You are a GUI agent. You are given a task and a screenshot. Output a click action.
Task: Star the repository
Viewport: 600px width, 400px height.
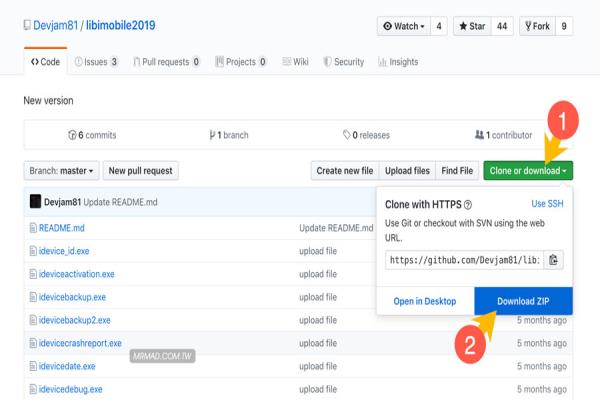point(472,26)
